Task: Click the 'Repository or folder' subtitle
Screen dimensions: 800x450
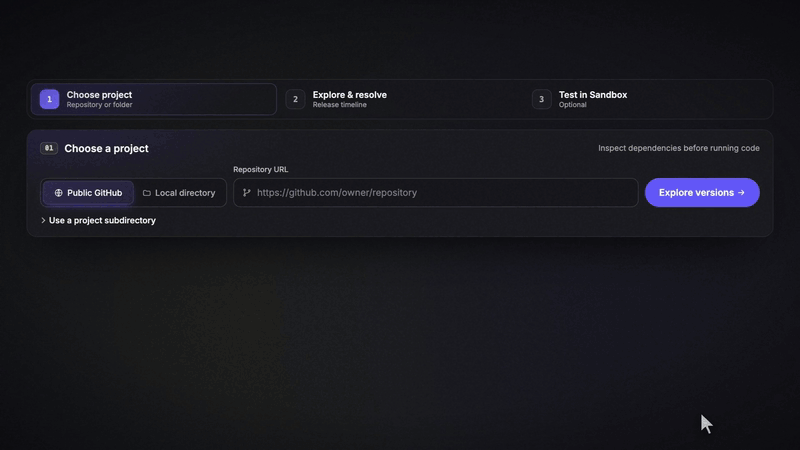Action: tap(99, 105)
